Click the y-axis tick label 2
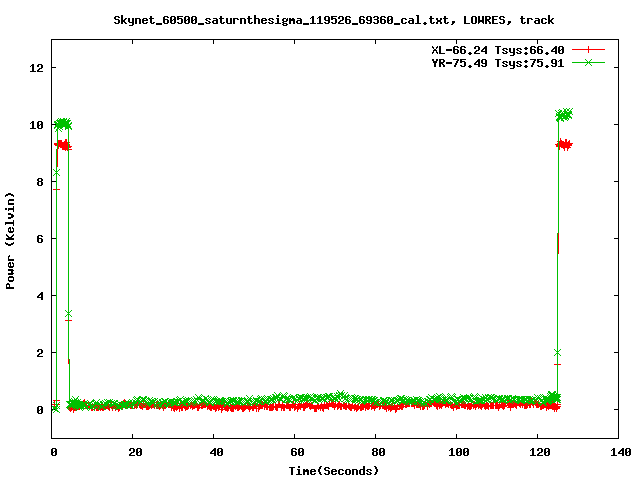 [x=40, y=353]
